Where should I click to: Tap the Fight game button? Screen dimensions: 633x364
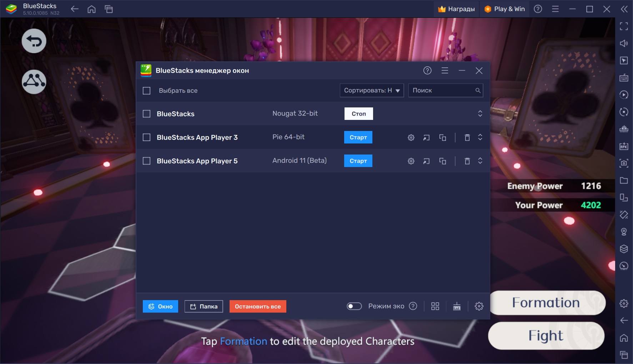coord(546,336)
